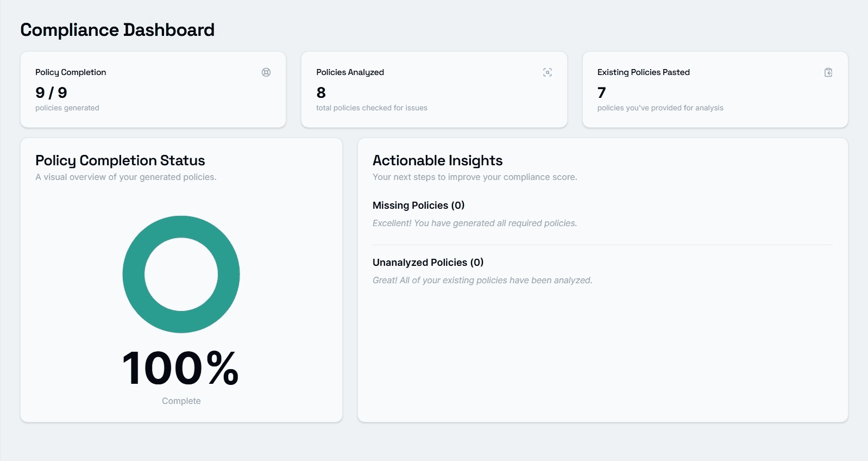Screen dimensions: 868x461
Task: Select the message about all required policies generated
Action: coord(475,223)
